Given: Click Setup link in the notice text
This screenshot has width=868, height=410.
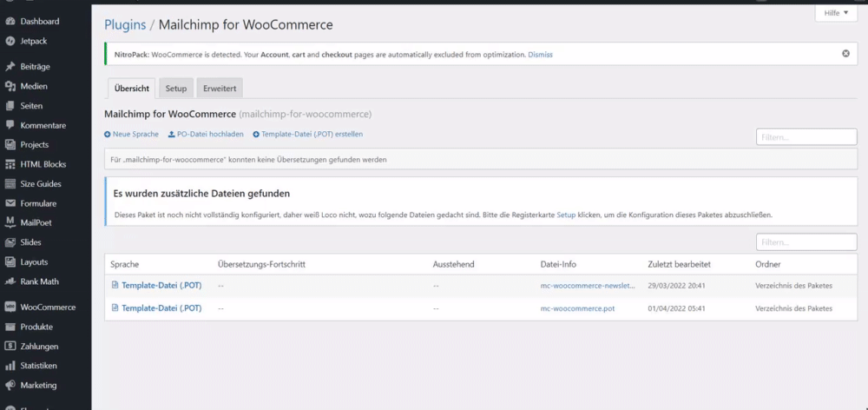Looking at the screenshot, I should pos(566,215).
